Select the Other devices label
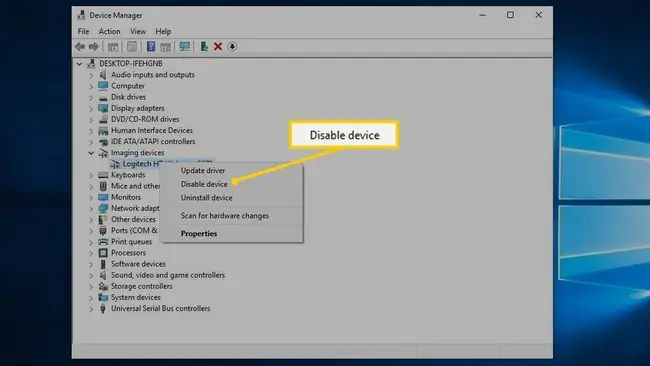This screenshot has height=366, width=650. (x=133, y=219)
